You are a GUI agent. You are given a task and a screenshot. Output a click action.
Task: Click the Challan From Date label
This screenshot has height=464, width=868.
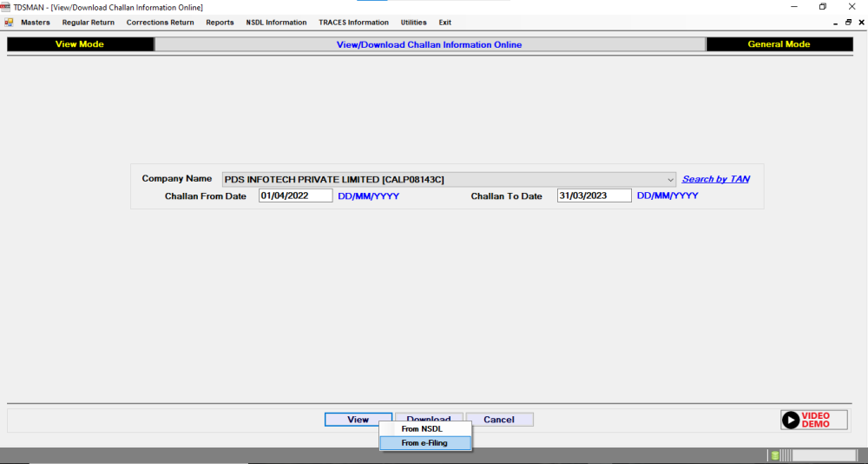coord(206,196)
